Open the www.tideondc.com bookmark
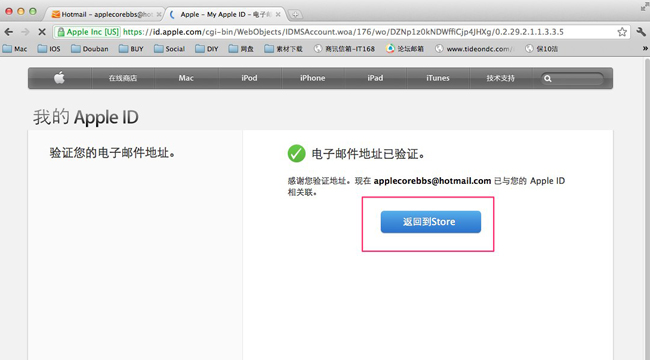 point(475,49)
